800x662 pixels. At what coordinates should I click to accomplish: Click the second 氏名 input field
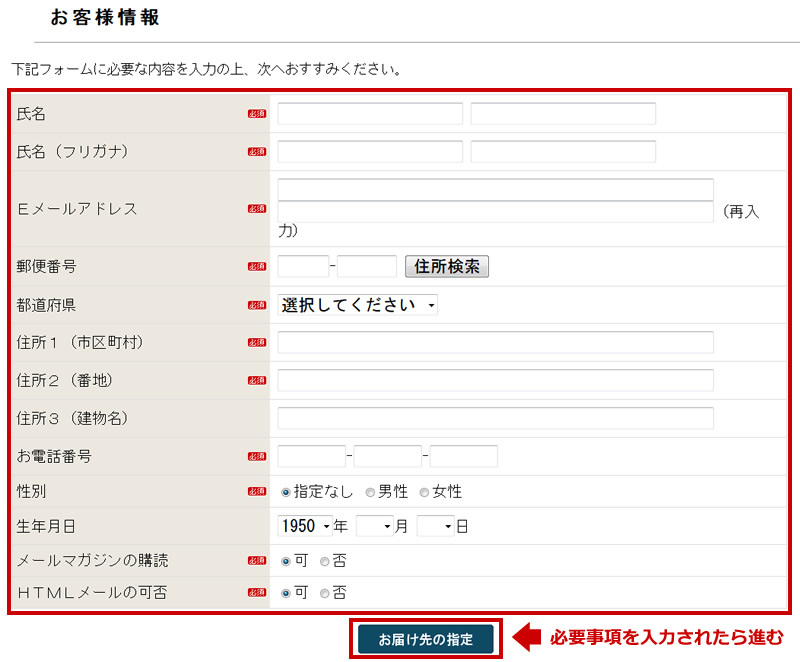tap(563, 114)
